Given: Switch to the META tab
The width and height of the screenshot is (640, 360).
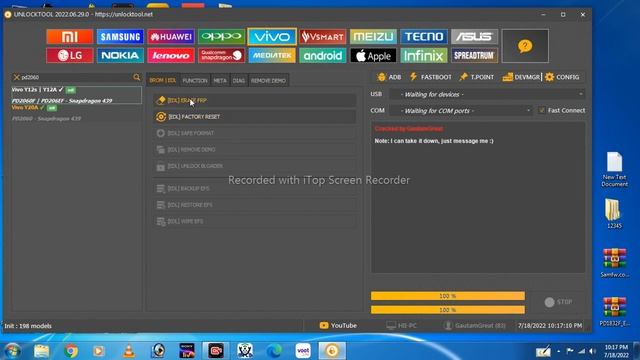Looking at the screenshot, I should (220, 80).
